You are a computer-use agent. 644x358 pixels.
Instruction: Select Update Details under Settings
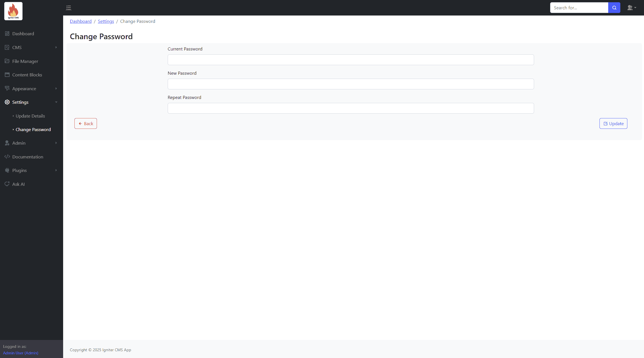pyautogui.click(x=30, y=116)
